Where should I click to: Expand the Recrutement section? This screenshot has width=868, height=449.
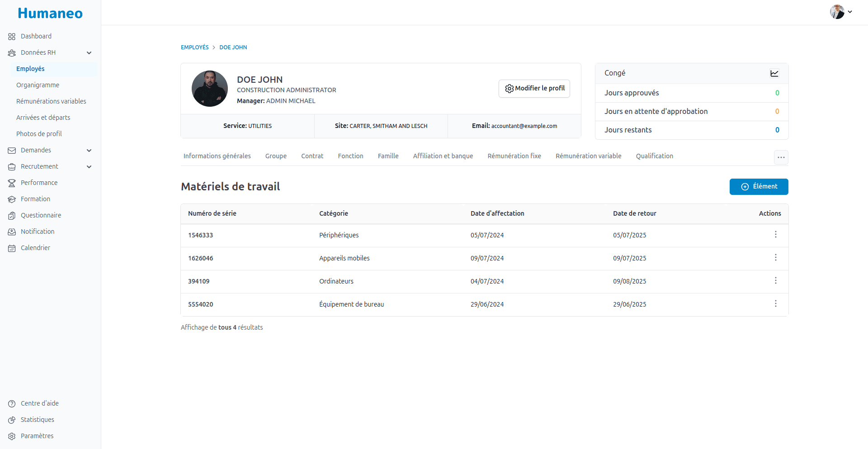pyautogui.click(x=89, y=166)
